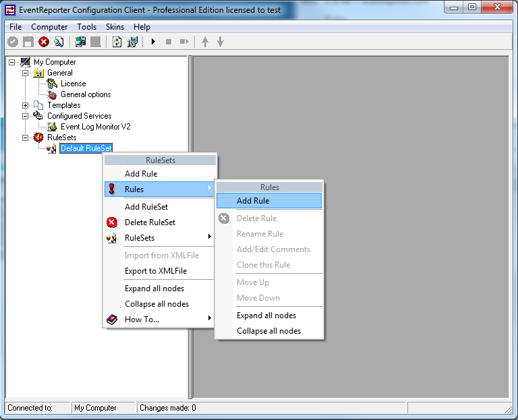Click Move Down in Rules submenu
The image size is (518, 420).
pyautogui.click(x=269, y=298)
